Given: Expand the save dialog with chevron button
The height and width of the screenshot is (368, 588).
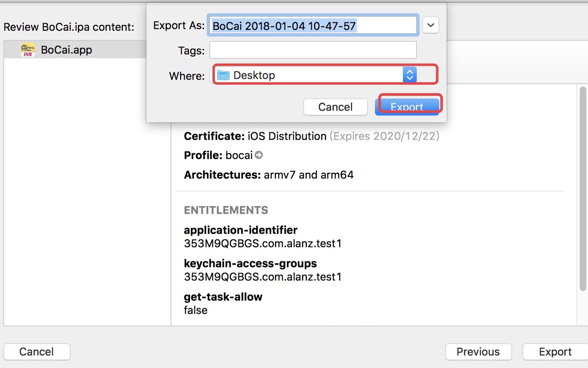Looking at the screenshot, I should pyautogui.click(x=431, y=25).
